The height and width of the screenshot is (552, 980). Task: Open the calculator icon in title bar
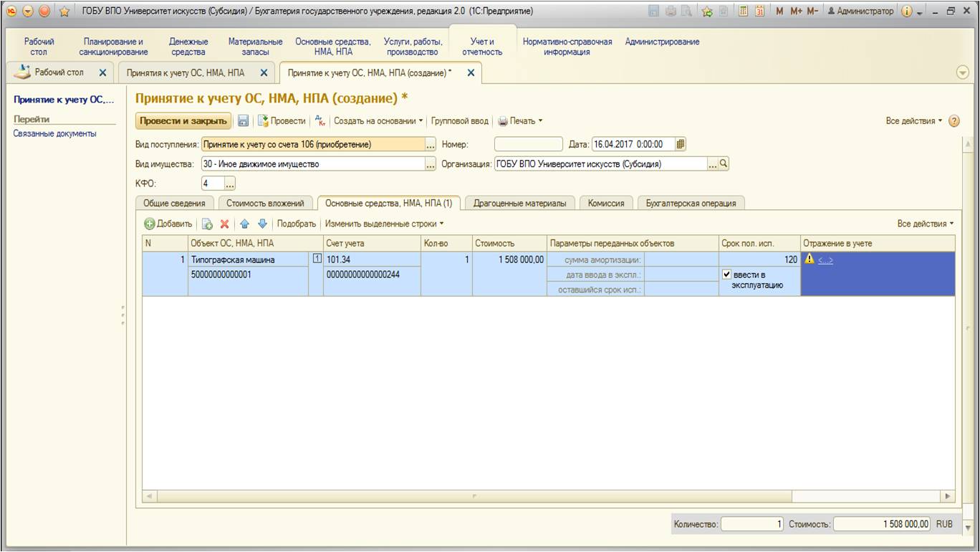point(744,11)
